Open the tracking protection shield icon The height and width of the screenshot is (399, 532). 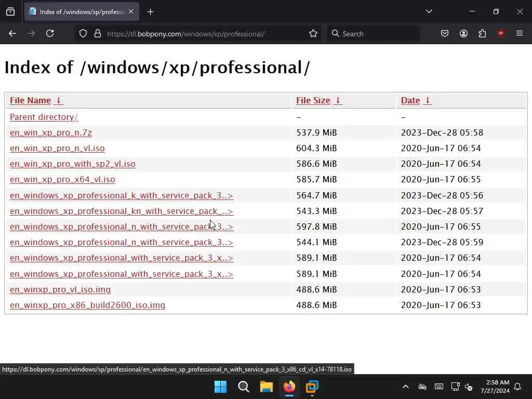(x=83, y=34)
